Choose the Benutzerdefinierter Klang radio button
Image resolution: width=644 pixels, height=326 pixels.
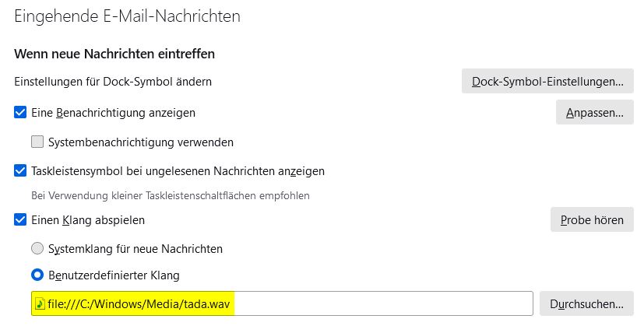pos(37,275)
